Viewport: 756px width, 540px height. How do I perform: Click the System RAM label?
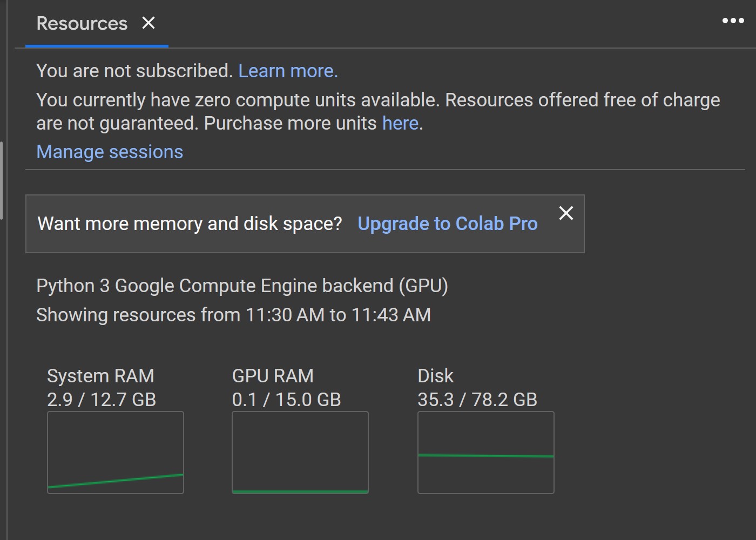pos(100,375)
